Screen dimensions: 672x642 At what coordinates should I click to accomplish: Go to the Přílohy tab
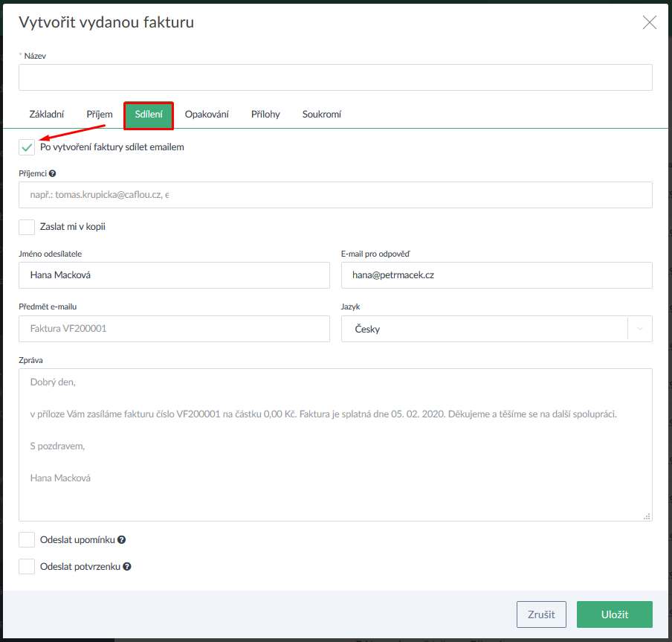265,115
